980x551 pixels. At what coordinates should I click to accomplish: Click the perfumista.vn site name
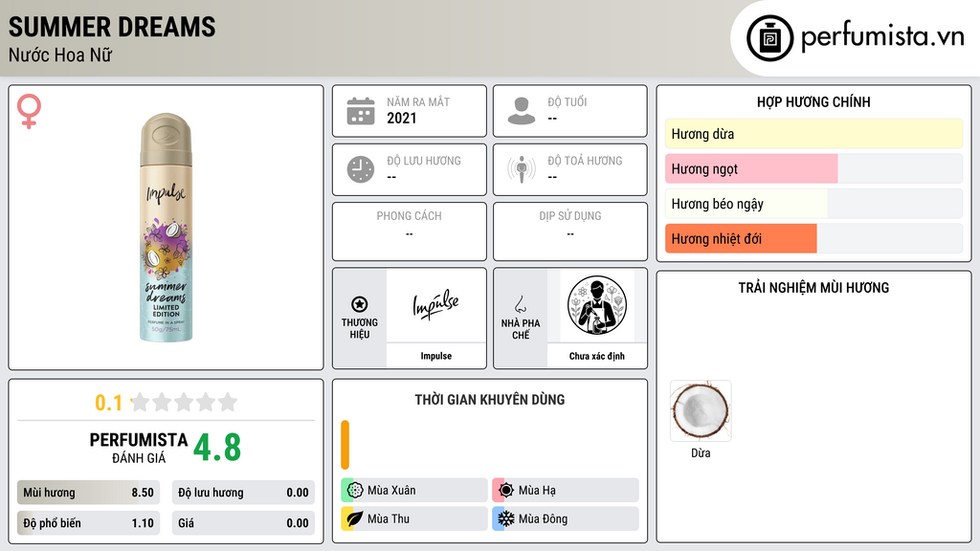(882, 37)
